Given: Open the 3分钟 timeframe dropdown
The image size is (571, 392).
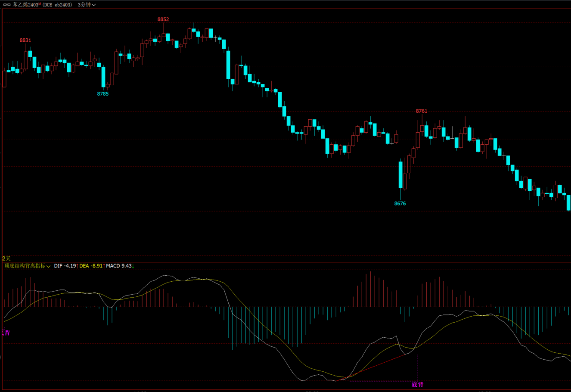Looking at the screenshot, I should click(x=87, y=5).
